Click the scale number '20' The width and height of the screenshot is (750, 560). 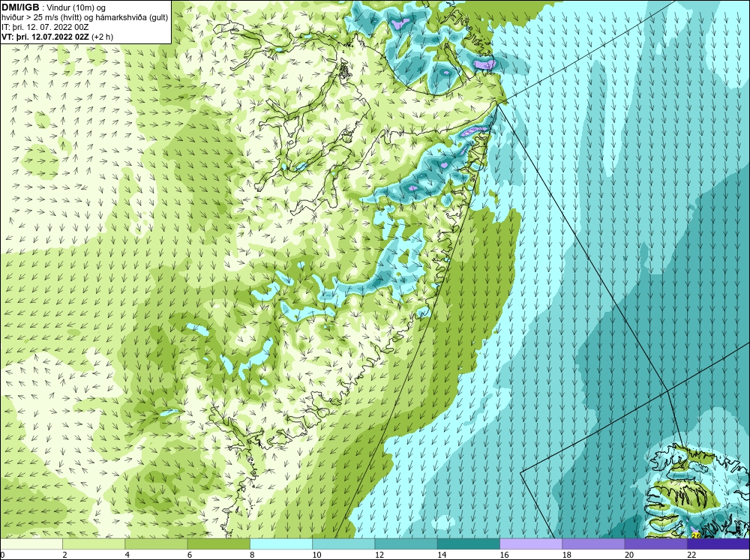click(629, 555)
